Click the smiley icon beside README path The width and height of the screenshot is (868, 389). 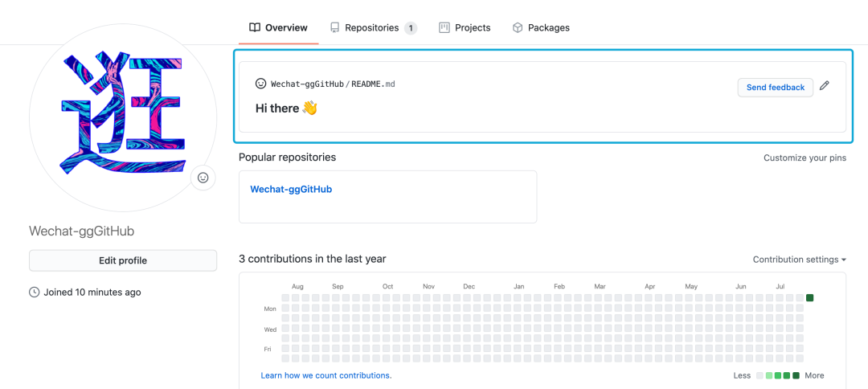(x=260, y=84)
